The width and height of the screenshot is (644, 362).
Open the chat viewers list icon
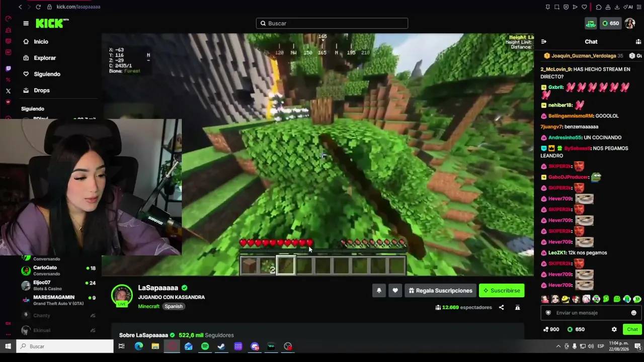(638, 42)
